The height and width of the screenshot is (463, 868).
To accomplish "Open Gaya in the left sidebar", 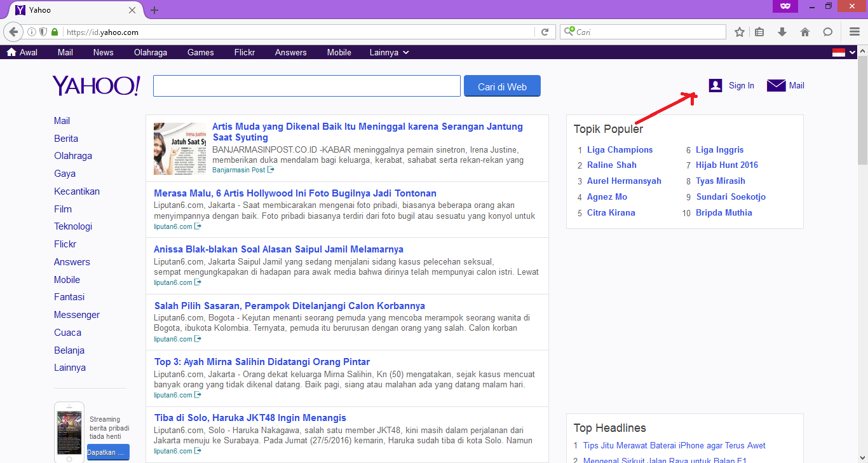I will 65,174.
